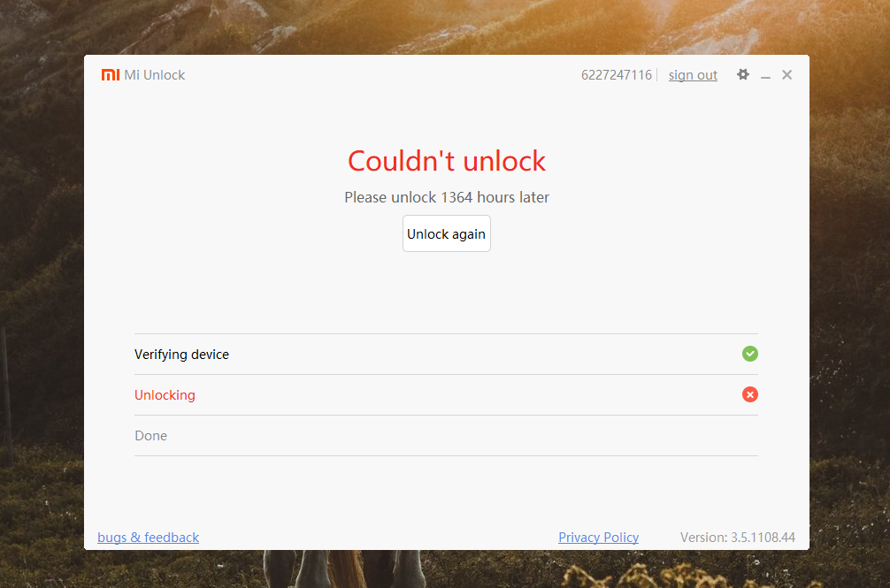Minimize the Mi Unlock window
This screenshot has height=588, width=890.
pyautogui.click(x=765, y=75)
